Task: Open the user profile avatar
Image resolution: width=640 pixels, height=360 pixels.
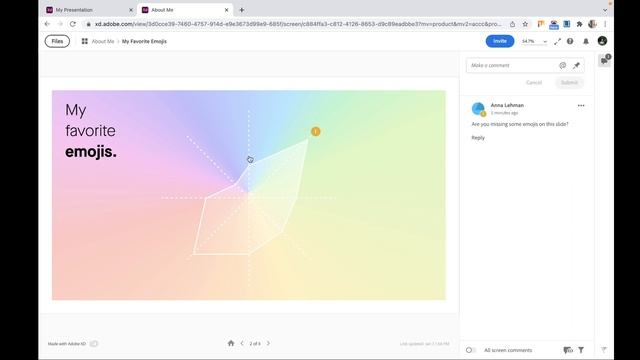Action: coord(602,41)
